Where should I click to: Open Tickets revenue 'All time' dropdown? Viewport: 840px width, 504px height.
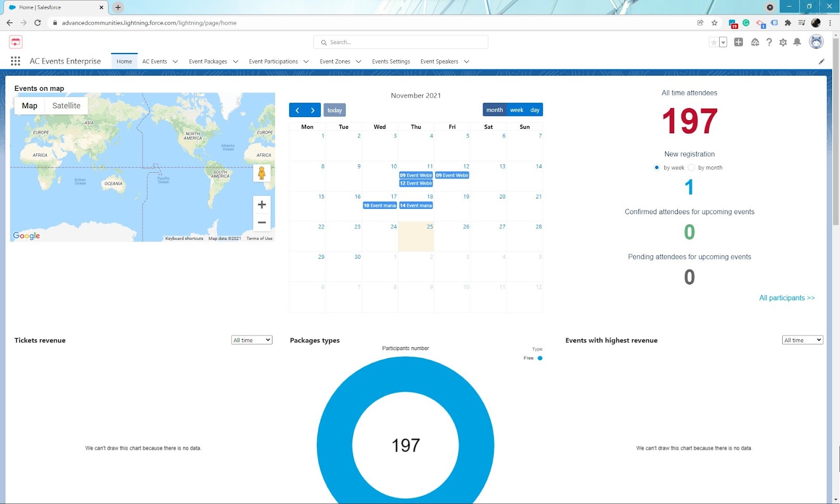click(x=252, y=340)
